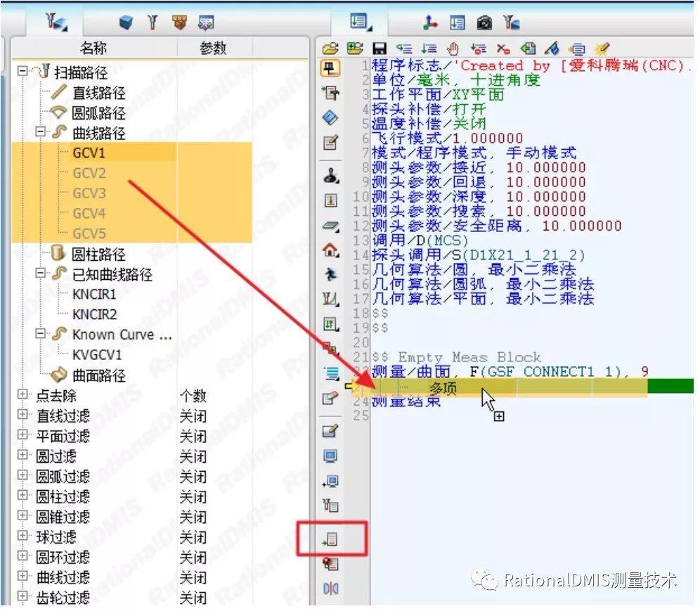Click the blue diamond icon in the vertical toolbar
Image resolution: width=700 pixels, height=611 pixels.
[x=331, y=117]
